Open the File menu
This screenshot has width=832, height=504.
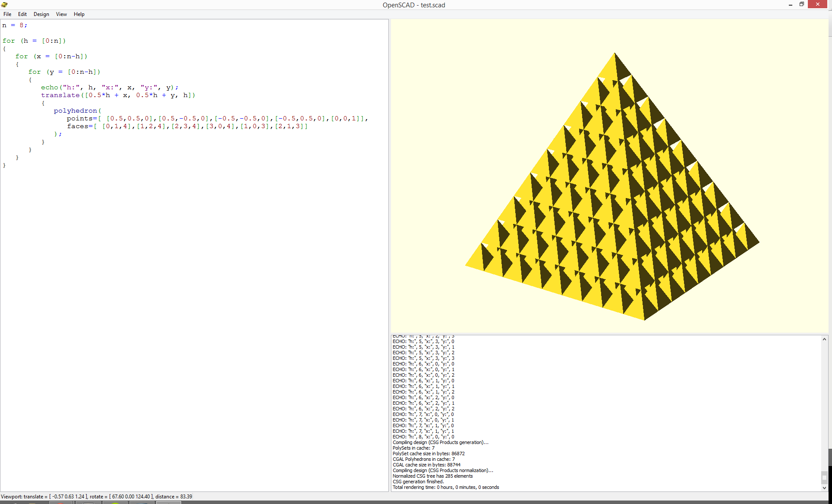click(x=7, y=14)
